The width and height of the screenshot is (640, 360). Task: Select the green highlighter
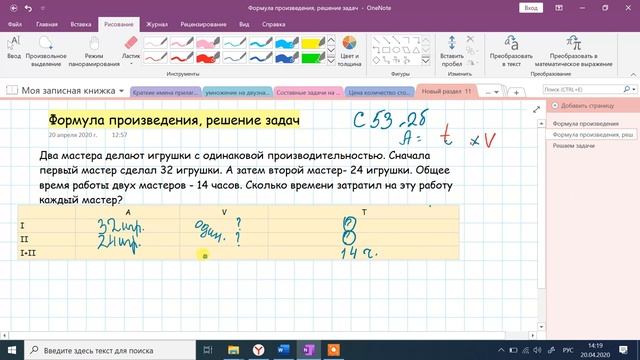click(313, 58)
